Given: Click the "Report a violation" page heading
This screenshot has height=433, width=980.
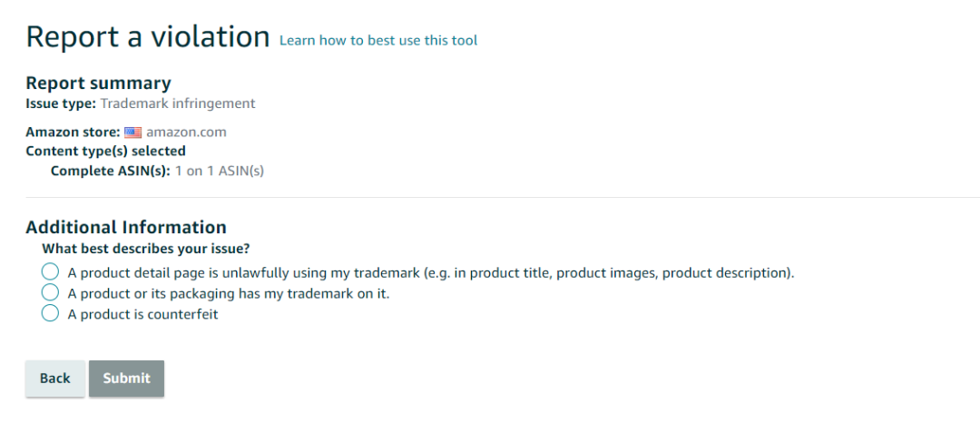Looking at the screenshot, I should point(148,36).
